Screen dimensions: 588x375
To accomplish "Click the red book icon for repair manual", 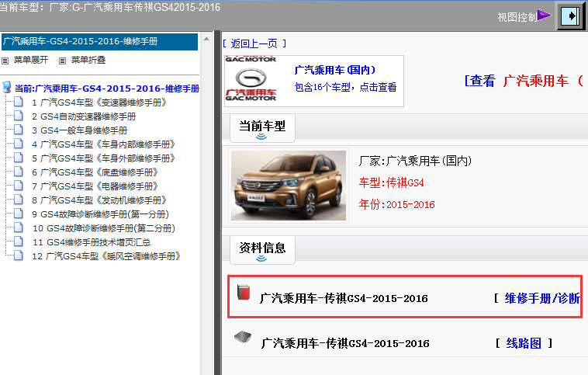I will click(x=244, y=292).
